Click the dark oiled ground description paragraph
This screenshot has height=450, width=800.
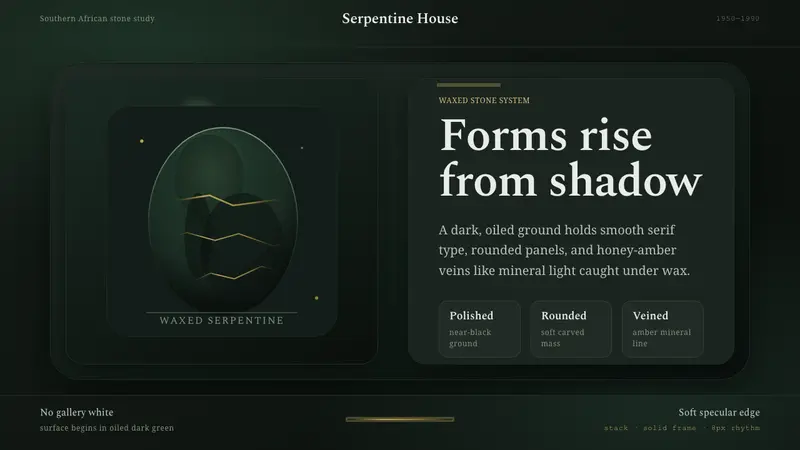click(x=564, y=250)
